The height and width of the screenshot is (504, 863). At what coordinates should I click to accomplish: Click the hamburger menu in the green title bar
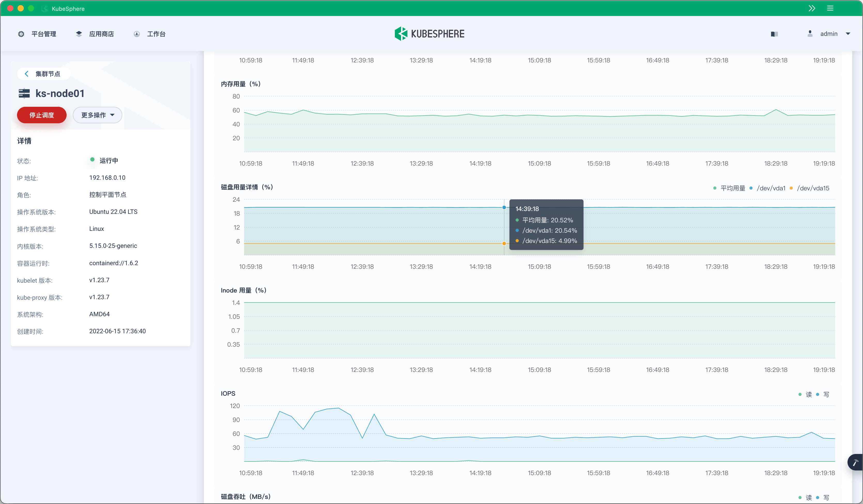point(830,8)
